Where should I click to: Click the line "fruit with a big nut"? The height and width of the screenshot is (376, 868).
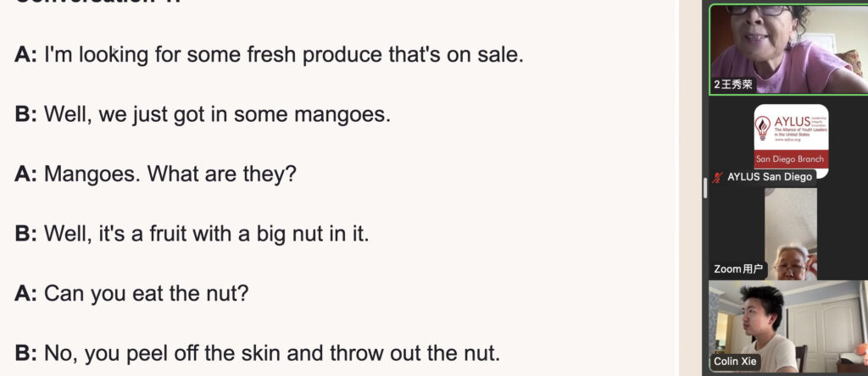coord(192,234)
